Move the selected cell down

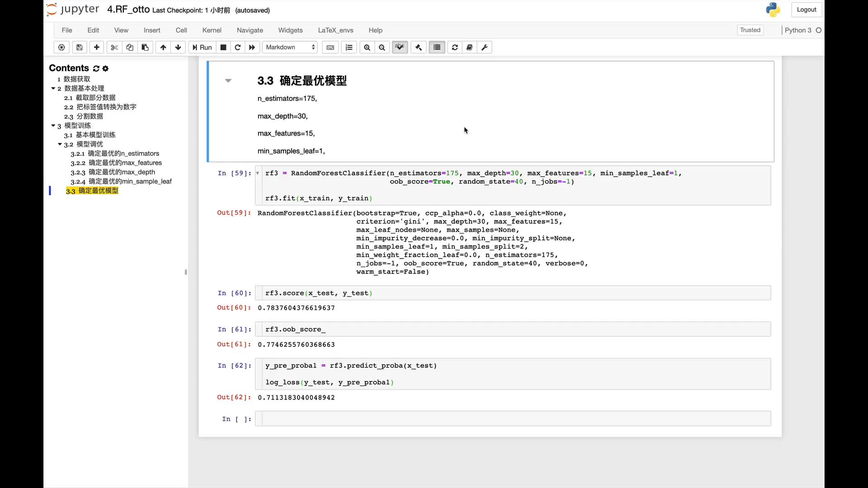click(178, 47)
